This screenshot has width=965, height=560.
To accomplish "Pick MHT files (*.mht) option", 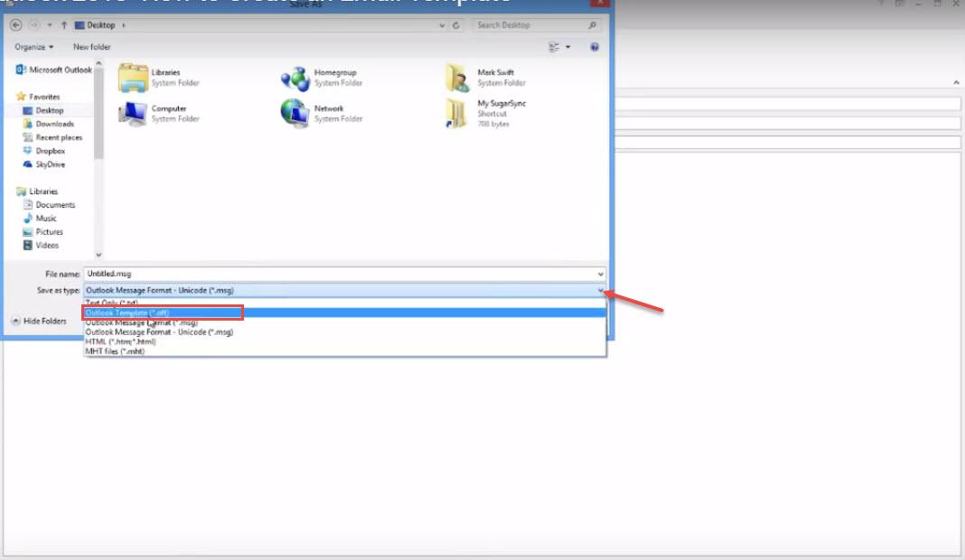I will point(115,351).
